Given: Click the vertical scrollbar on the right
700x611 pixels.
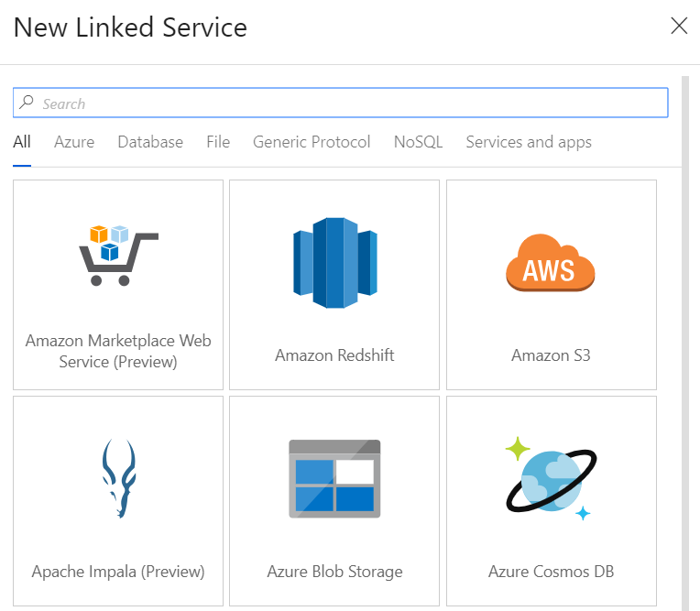Looking at the screenshot, I should 686,339.
